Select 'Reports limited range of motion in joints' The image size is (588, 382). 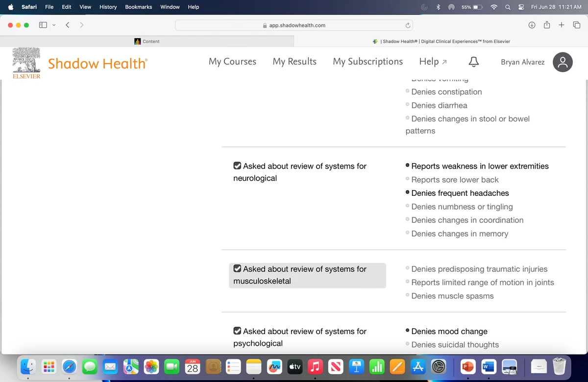[483, 282]
